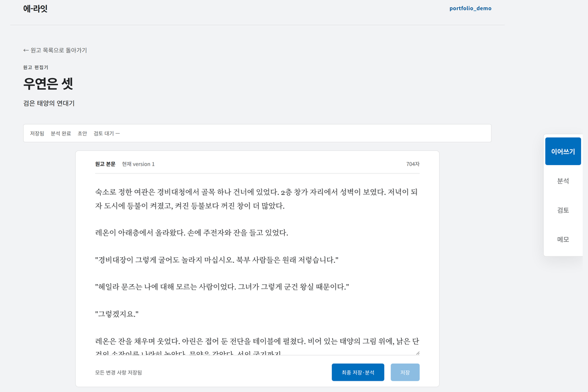Open the portfolio_demo account link
Viewport: 588px width, 392px height.
tap(470, 8)
